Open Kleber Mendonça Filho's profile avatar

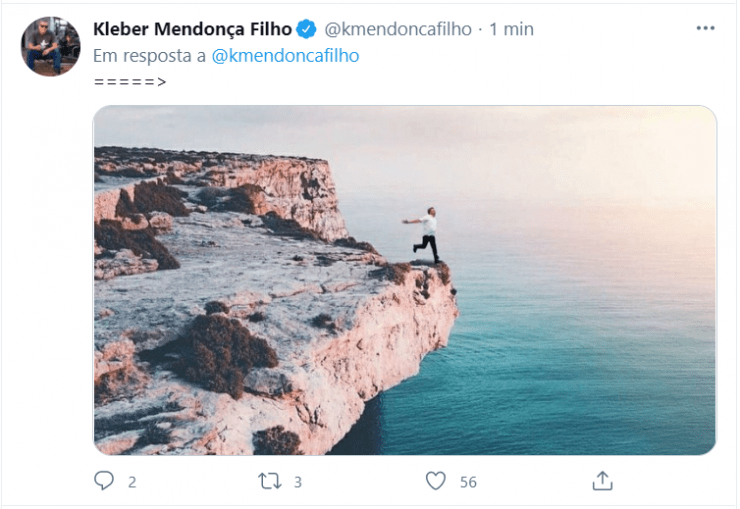50,47
